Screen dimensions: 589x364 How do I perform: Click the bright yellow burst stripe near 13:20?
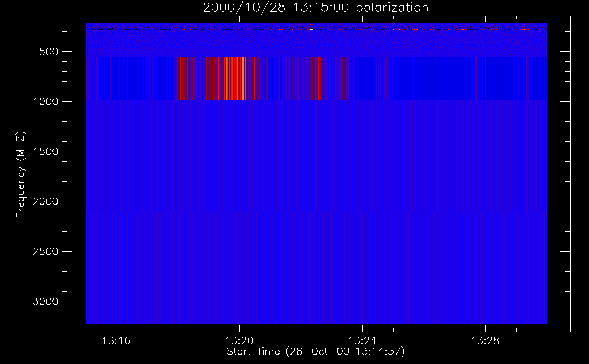point(242,78)
